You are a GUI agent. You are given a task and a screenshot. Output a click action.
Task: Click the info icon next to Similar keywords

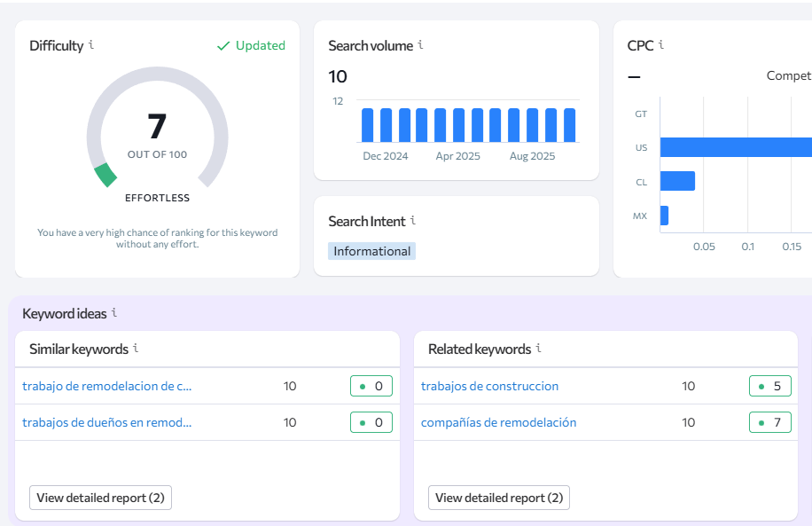(x=136, y=349)
